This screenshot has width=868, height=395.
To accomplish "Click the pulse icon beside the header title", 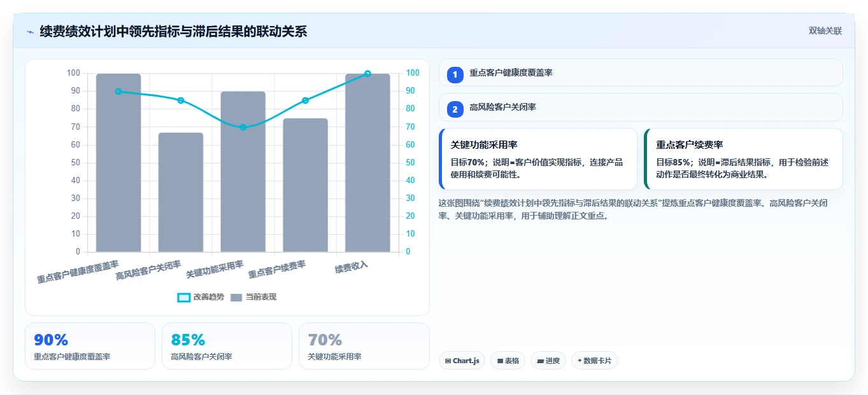I will click(x=30, y=32).
